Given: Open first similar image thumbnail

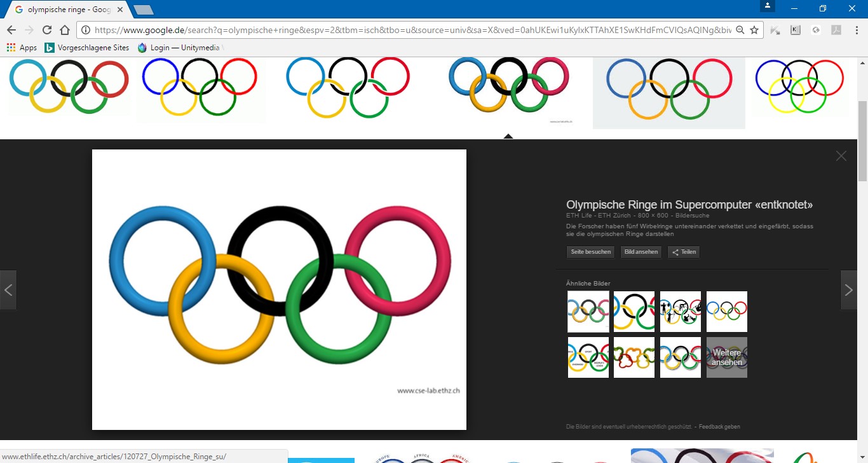Looking at the screenshot, I should [x=588, y=312].
